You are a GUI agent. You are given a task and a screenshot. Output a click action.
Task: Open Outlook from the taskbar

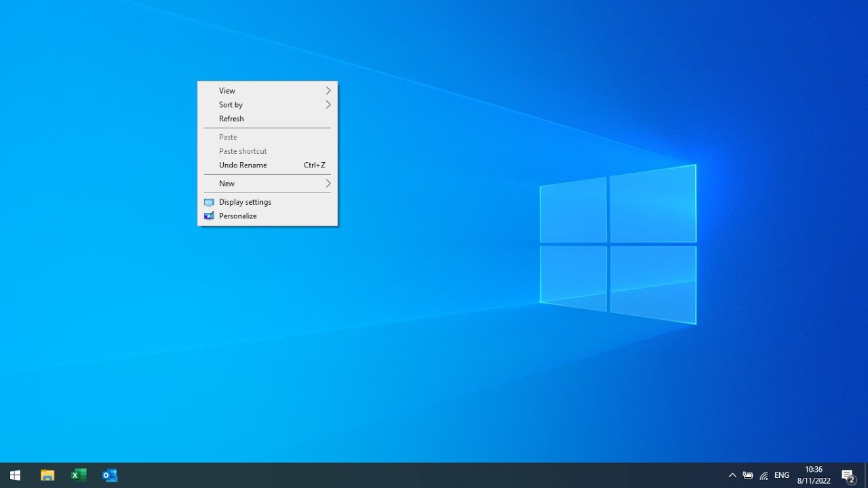point(110,475)
